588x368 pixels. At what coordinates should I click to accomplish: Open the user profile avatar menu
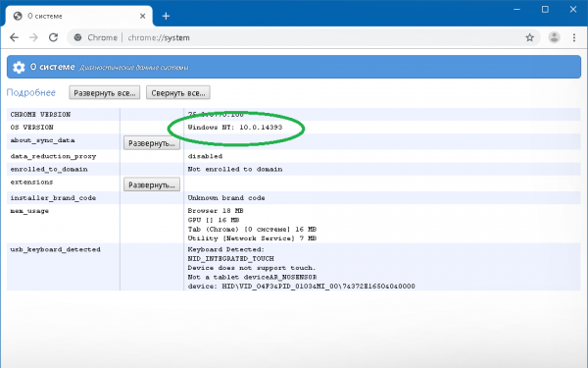click(554, 37)
